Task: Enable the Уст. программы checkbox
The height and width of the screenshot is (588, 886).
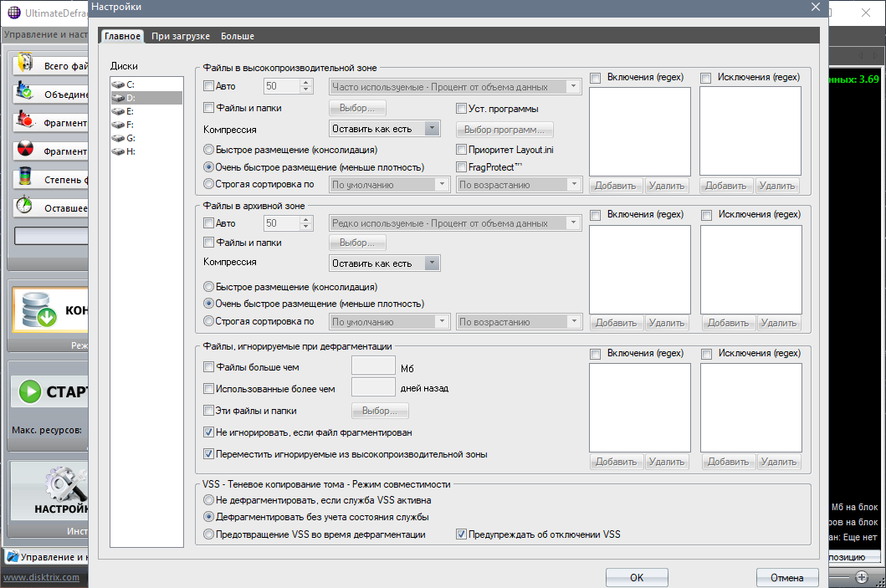Action: (x=461, y=108)
